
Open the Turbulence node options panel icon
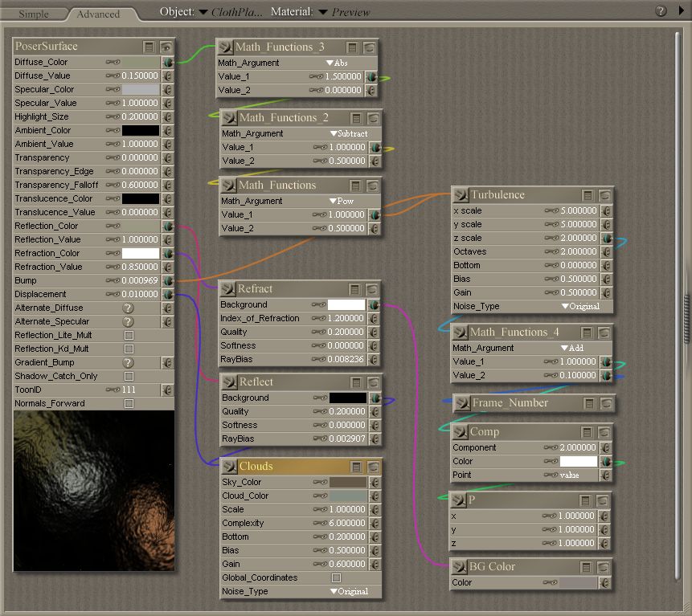(x=588, y=195)
